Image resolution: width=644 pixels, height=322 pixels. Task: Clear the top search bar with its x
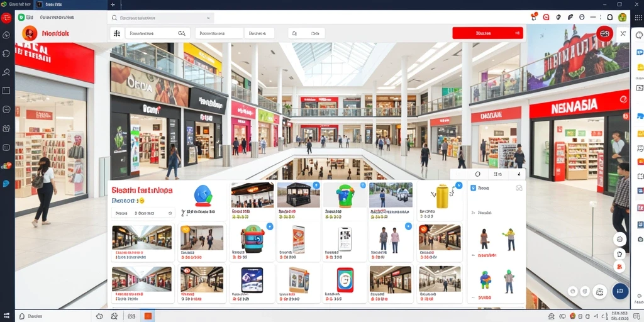pos(208,18)
